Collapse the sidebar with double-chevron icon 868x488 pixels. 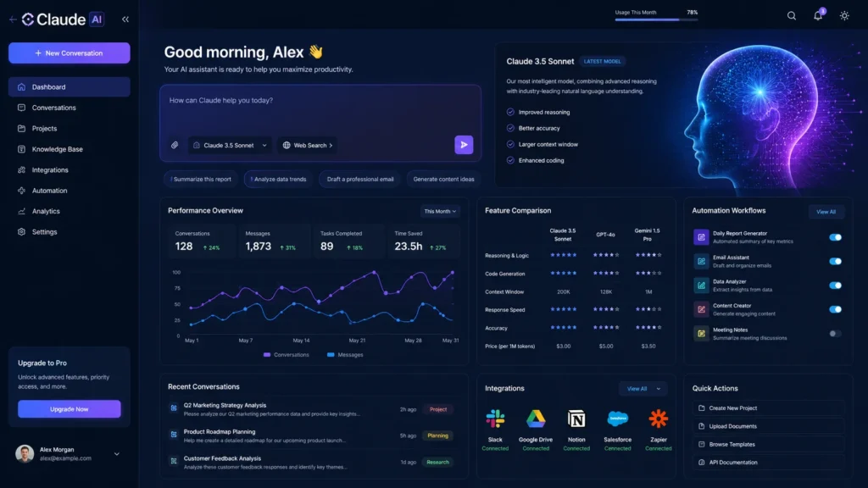tap(125, 19)
